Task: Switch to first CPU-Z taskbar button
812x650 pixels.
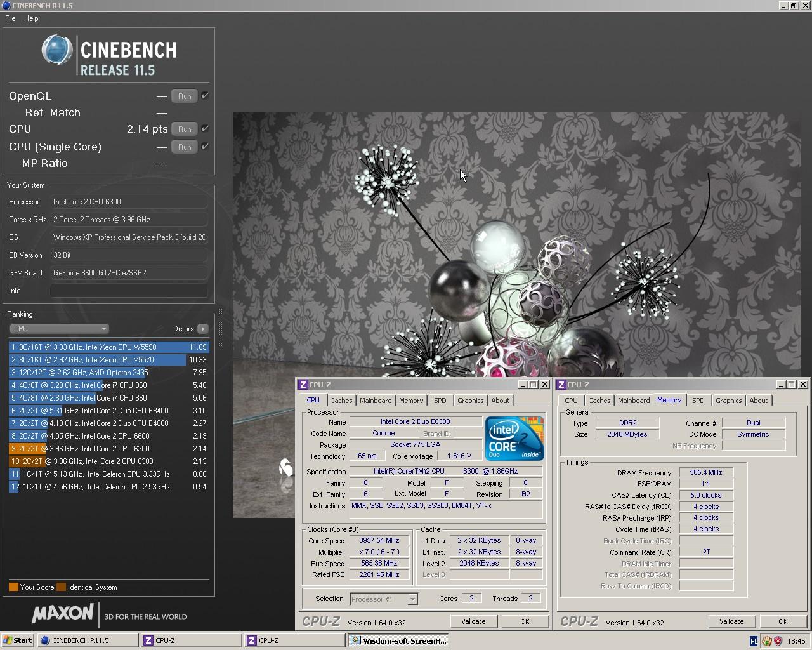Action: click(191, 640)
